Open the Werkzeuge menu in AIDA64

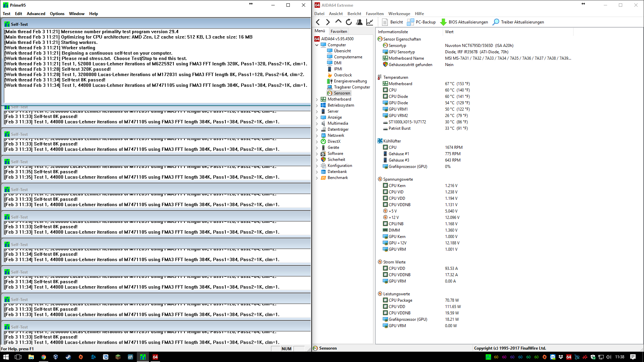click(x=399, y=14)
